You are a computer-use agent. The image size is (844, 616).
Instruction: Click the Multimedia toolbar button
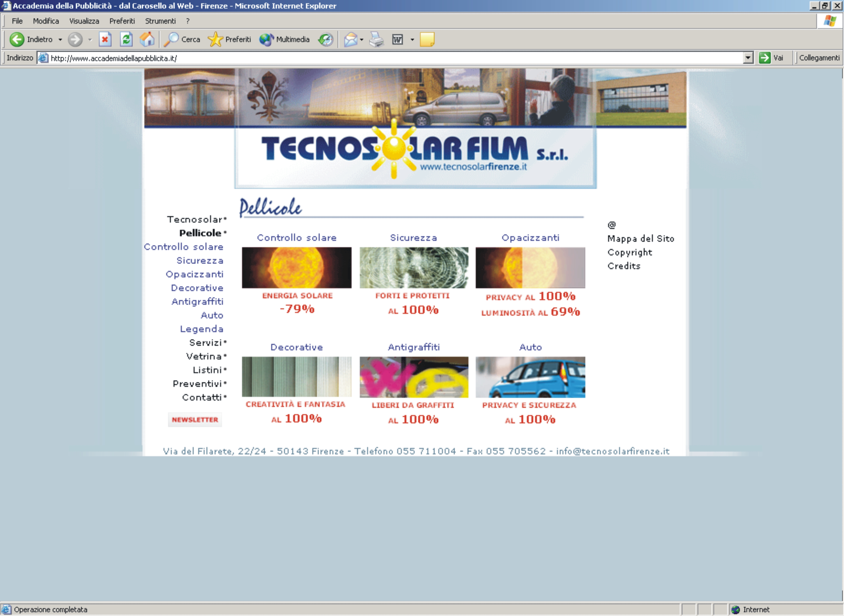(x=285, y=40)
